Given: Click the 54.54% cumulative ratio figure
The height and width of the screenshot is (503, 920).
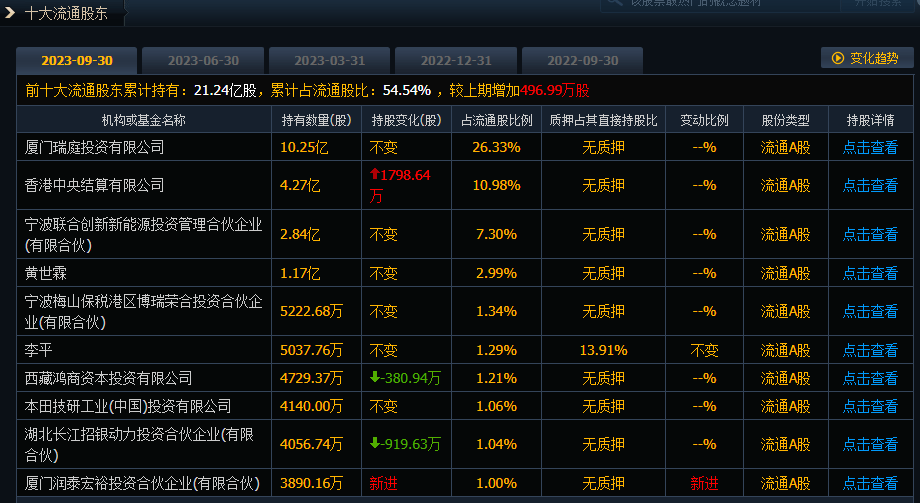Looking at the screenshot, I should 407,90.
